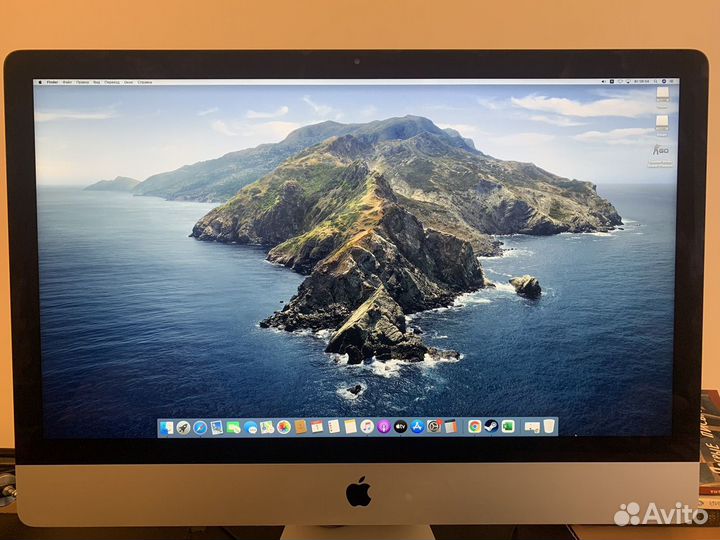This screenshot has height=540, width=720.
Task: Launch Launchpad rocket icon in Dock
Action: tap(183, 428)
